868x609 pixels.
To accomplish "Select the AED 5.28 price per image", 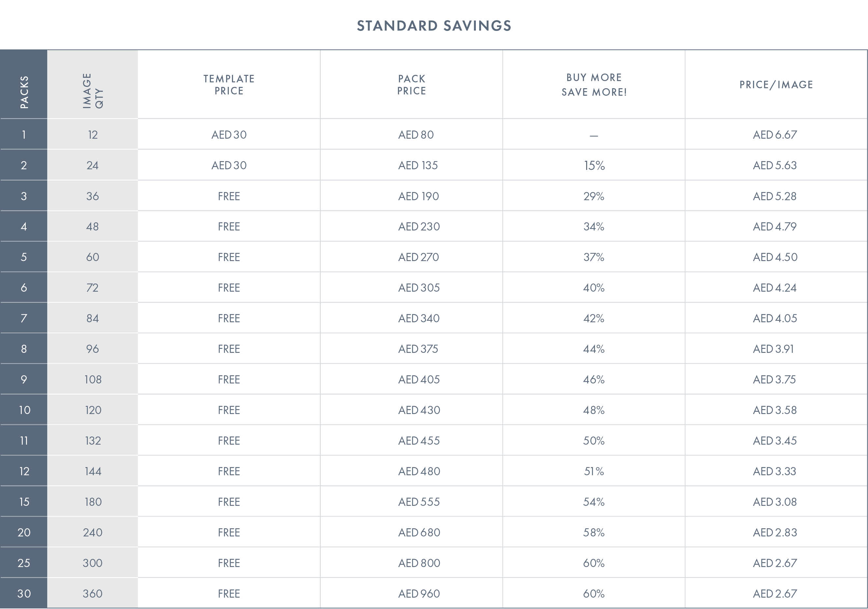I will point(775,196).
